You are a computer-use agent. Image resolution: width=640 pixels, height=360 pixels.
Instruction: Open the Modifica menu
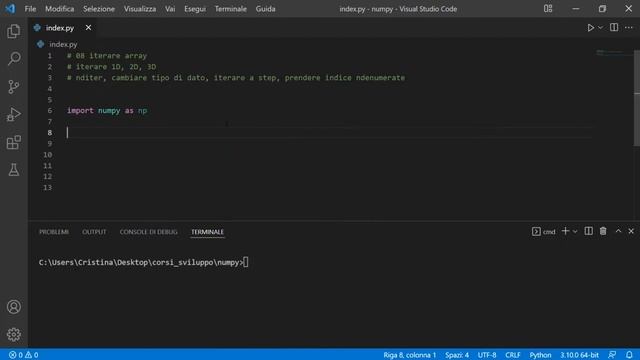pos(60,9)
